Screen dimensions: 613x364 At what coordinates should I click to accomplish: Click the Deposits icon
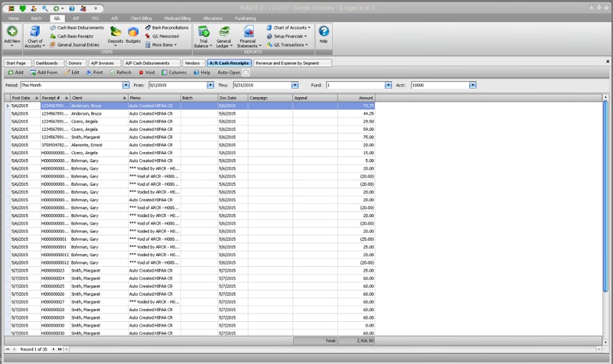pos(116,32)
